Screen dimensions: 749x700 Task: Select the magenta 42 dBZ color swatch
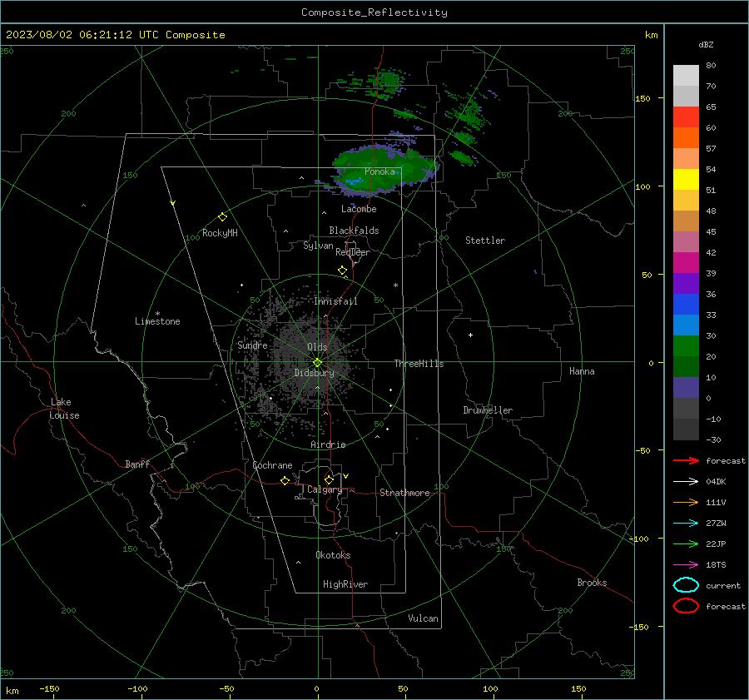pyautogui.click(x=686, y=262)
